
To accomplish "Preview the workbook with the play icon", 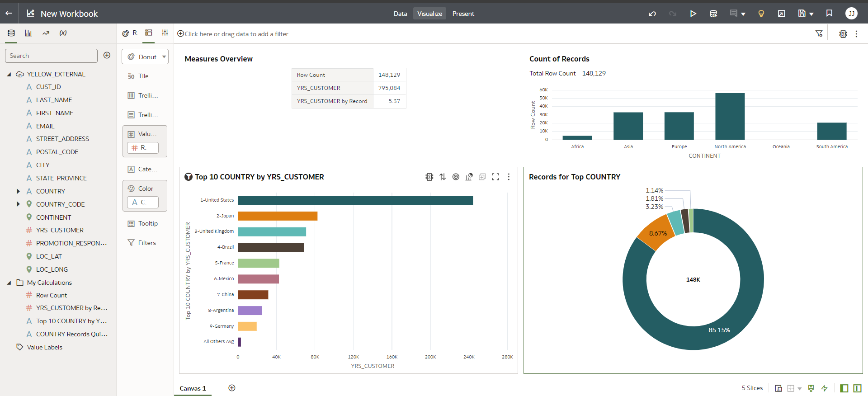I will click(x=693, y=14).
